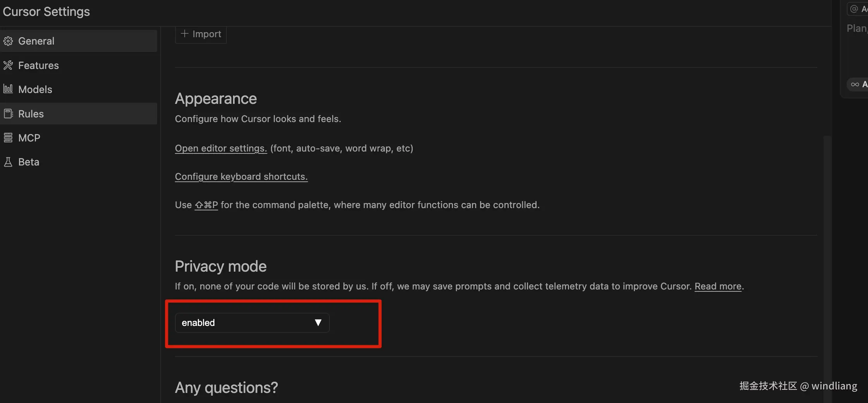The height and width of the screenshot is (403, 868).
Task: Click the flask icon beside Beta
Action: pyautogui.click(x=8, y=162)
